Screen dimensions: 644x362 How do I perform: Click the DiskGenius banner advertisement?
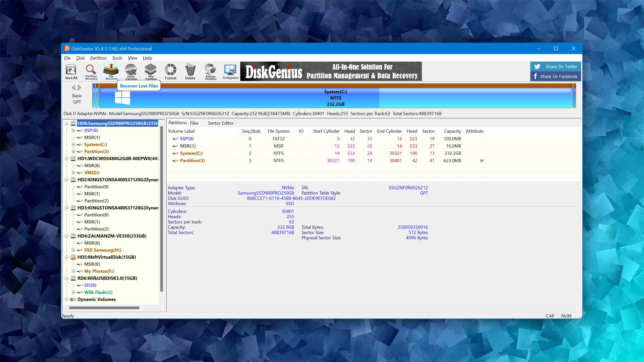pyautogui.click(x=331, y=71)
